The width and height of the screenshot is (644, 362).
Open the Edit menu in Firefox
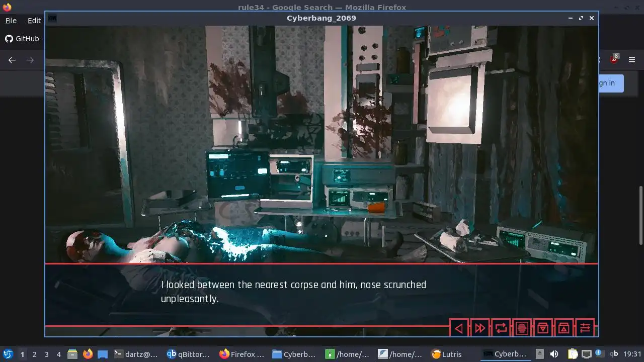pyautogui.click(x=34, y=21)
